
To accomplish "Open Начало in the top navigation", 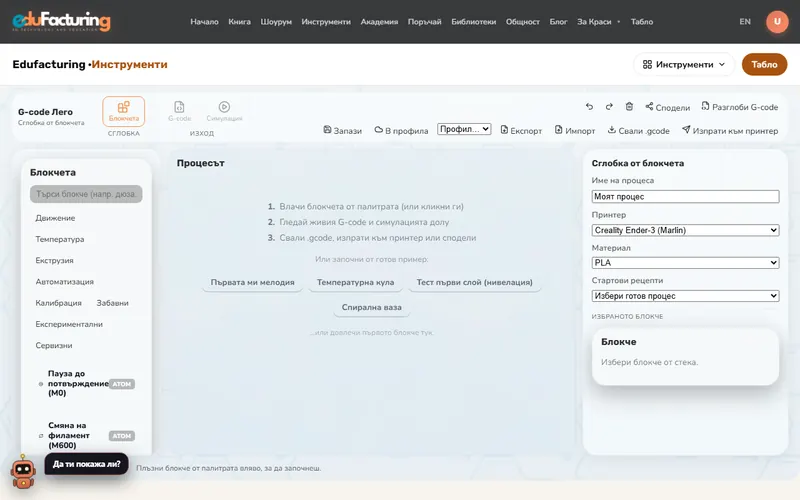I will coord(204,21).
